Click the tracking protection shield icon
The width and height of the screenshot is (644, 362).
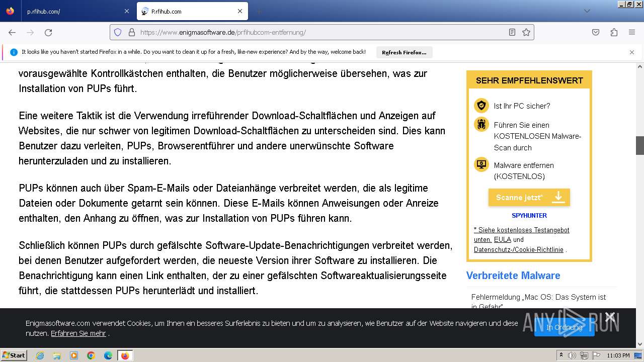(x=118, y=32)
